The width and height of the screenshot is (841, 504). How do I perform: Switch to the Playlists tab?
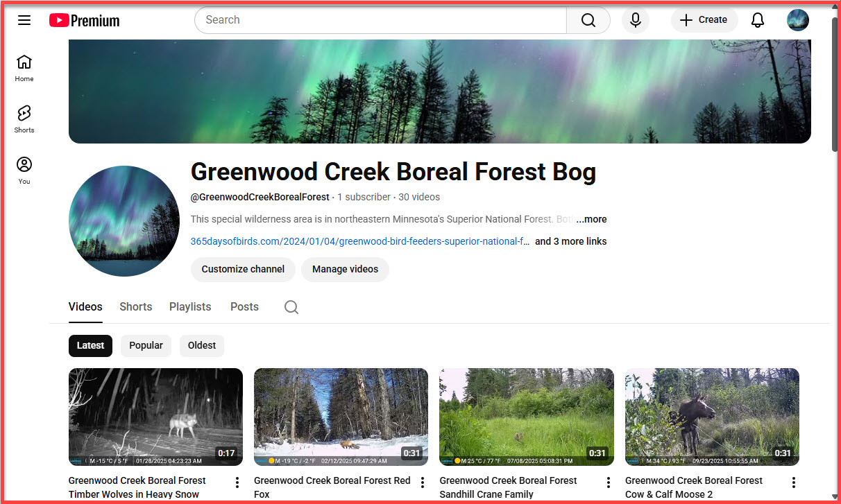click(x=190, y=306)
